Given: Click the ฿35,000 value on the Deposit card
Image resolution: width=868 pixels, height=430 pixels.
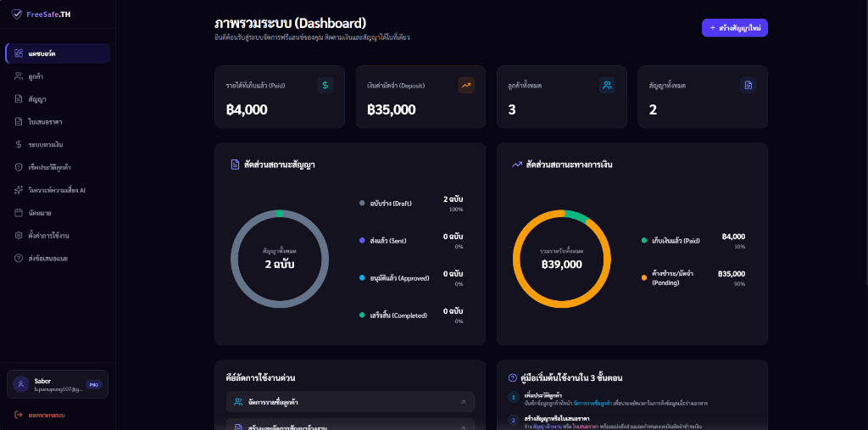Looking at the screenshot, I should (x=392, y=109).
